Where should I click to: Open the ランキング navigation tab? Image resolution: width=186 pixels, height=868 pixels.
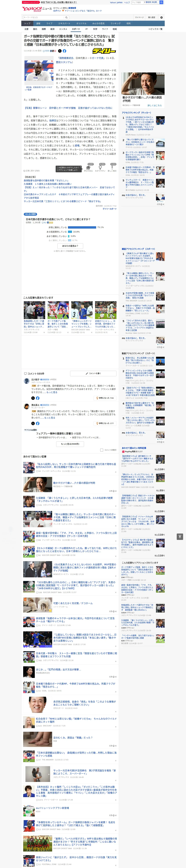coord(115,24)
